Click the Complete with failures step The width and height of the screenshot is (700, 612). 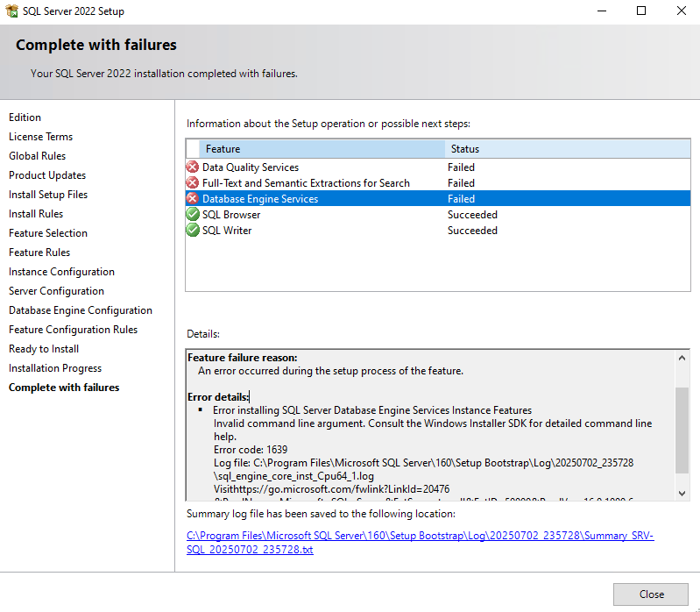pos(64,388)
